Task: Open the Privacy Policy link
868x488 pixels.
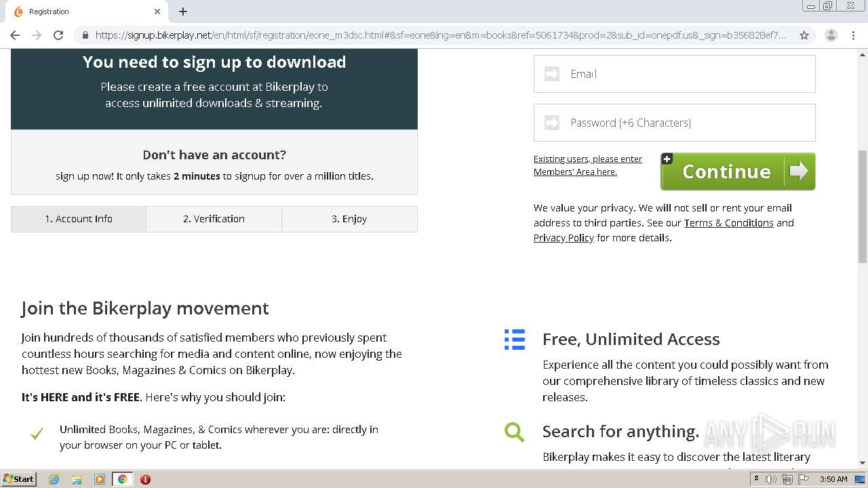Action: pos(564,238)
